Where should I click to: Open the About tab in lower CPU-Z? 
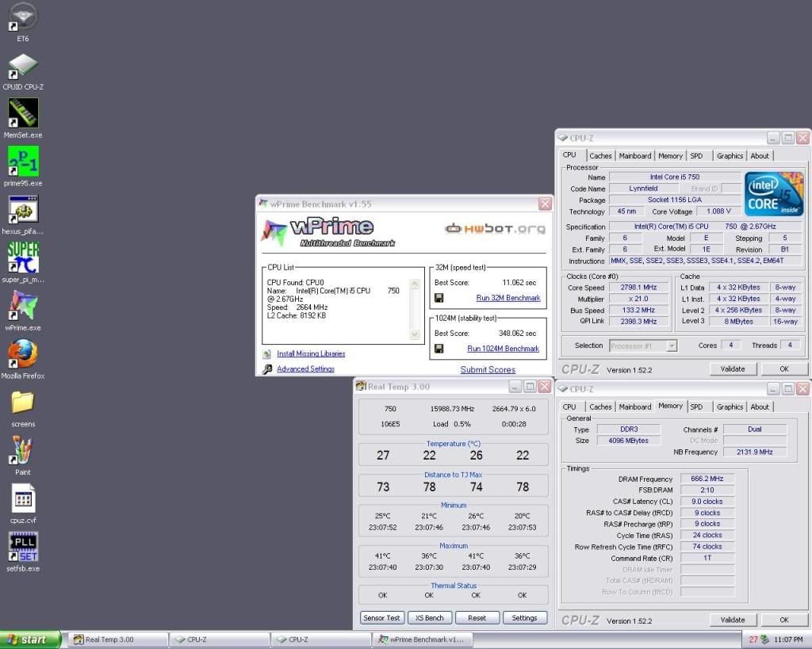(760, 407)
